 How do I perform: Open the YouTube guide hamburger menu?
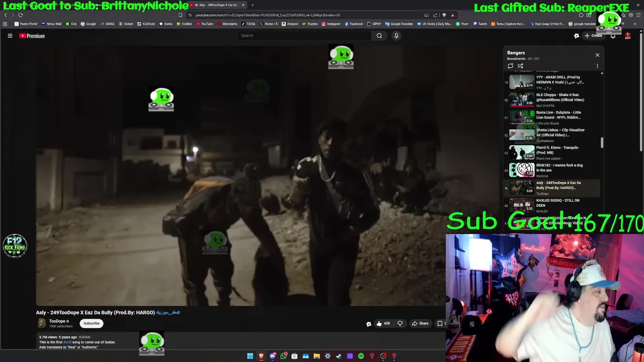(x=10, y=36)
